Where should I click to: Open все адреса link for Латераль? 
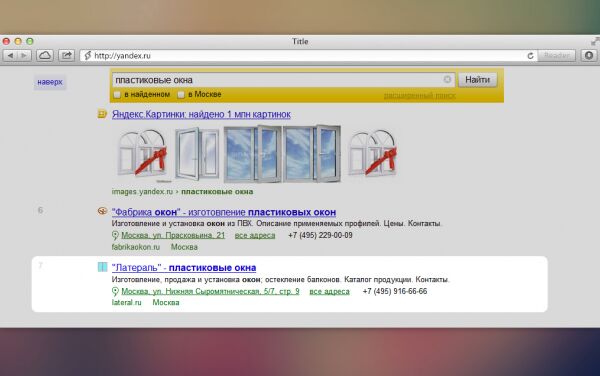329,291
